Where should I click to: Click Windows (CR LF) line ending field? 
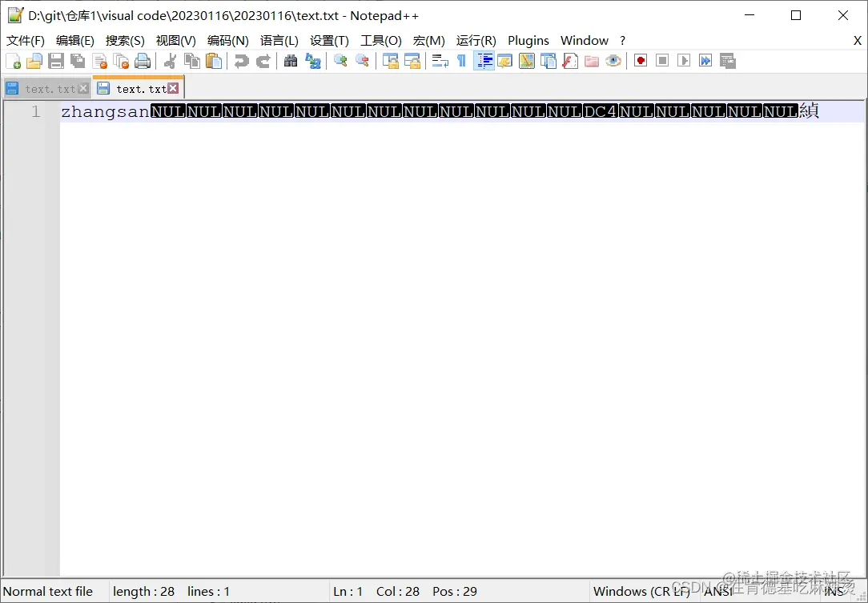tap(641, 591)
